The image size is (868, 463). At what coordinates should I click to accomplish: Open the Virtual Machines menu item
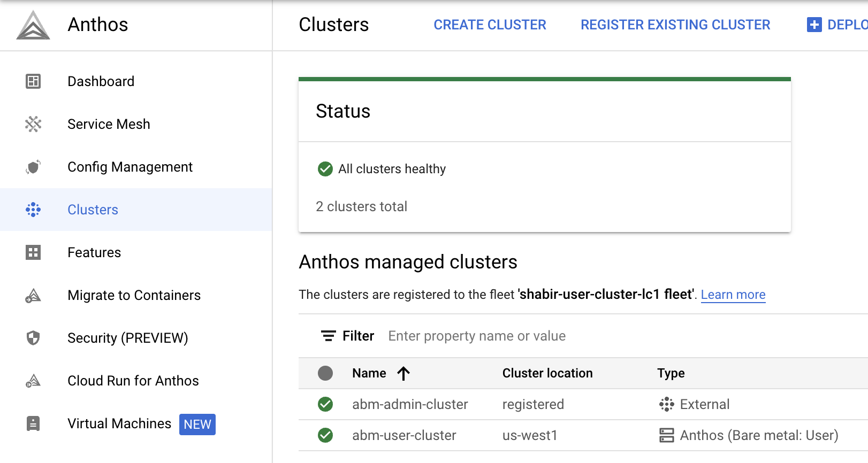(119, 423)
